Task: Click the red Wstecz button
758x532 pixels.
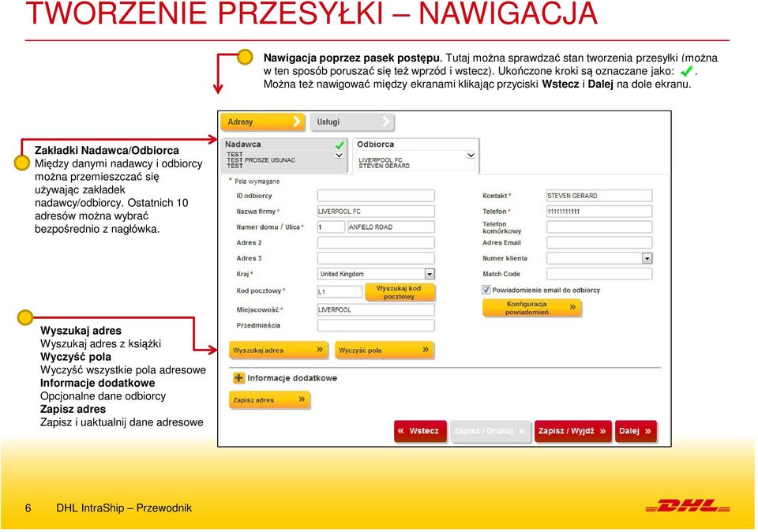Action: [420, 431]
